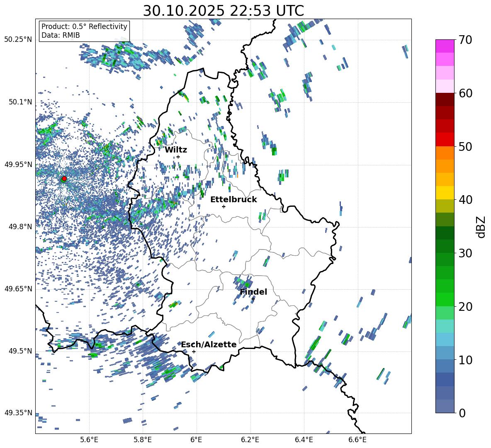Image resolution: width=491 pixels, height=448 pixels.
Task: Click the 49.8°N latitude label
Action: pos(20,227)
